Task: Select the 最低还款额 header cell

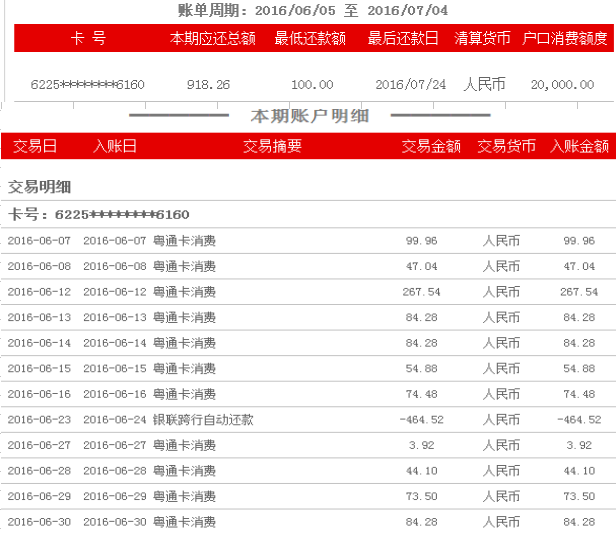Action: coord(310,38)
